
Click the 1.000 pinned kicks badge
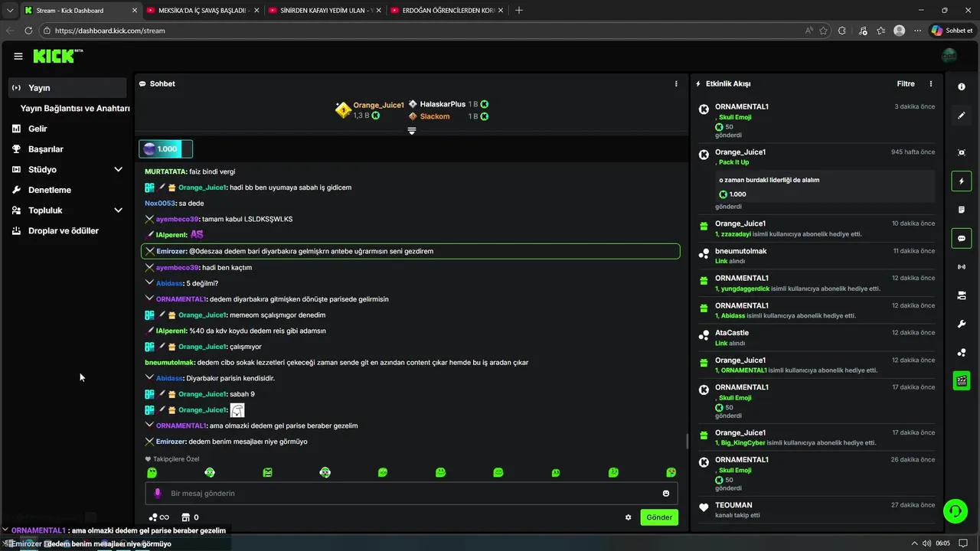tap(165, 148)
